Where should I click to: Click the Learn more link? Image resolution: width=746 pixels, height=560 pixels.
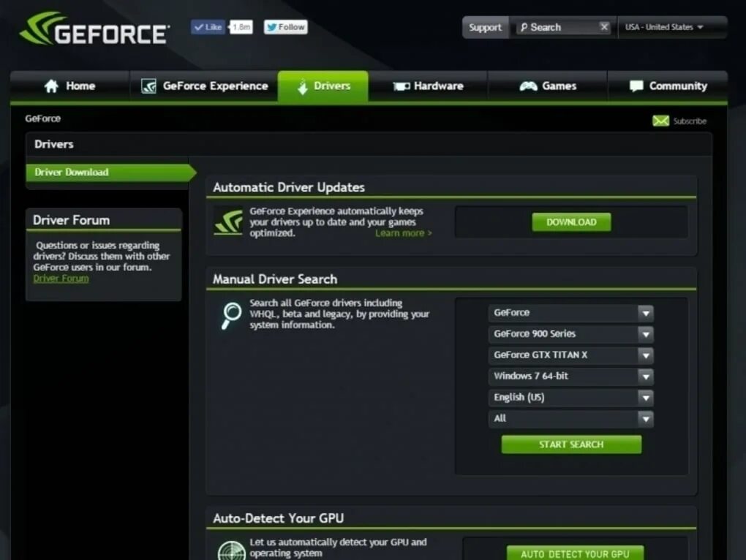[402, 232]
